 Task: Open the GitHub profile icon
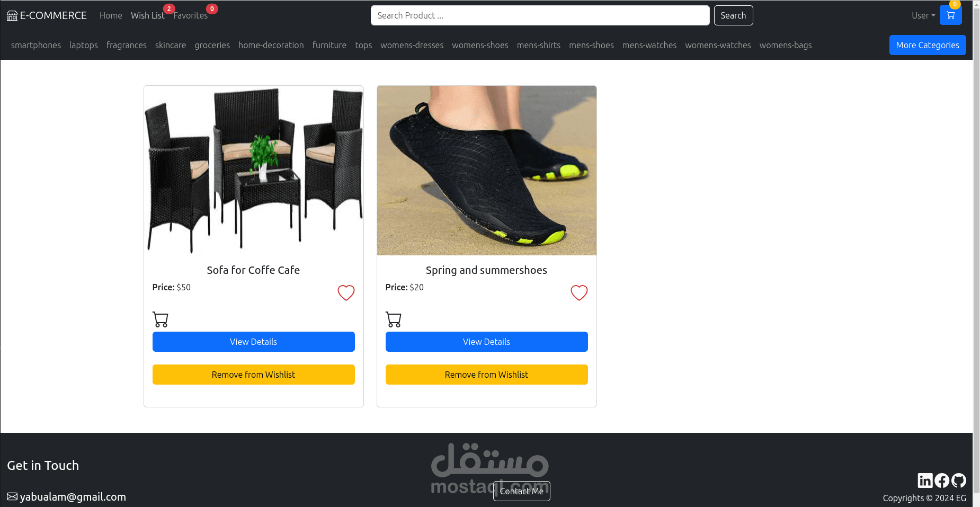959,481
